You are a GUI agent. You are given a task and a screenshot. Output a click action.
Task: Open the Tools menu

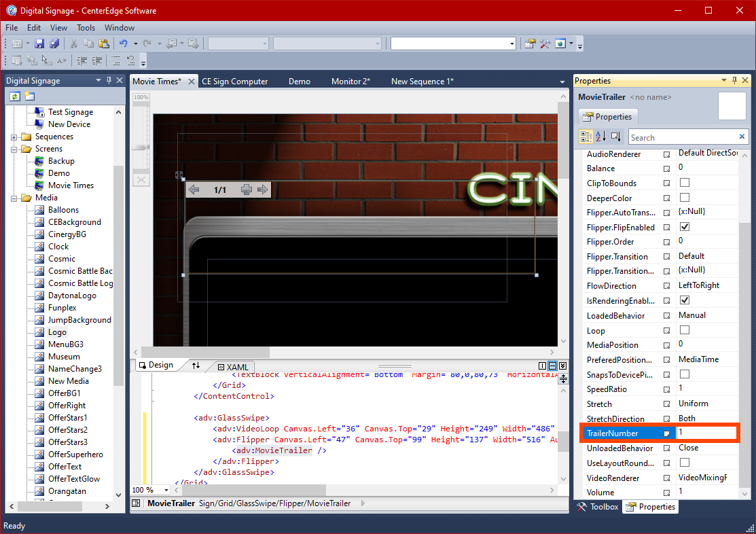pos(86,27)
